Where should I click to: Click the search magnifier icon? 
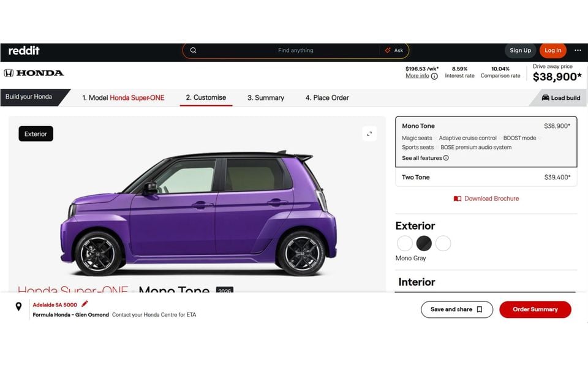(x=193, y=50)
